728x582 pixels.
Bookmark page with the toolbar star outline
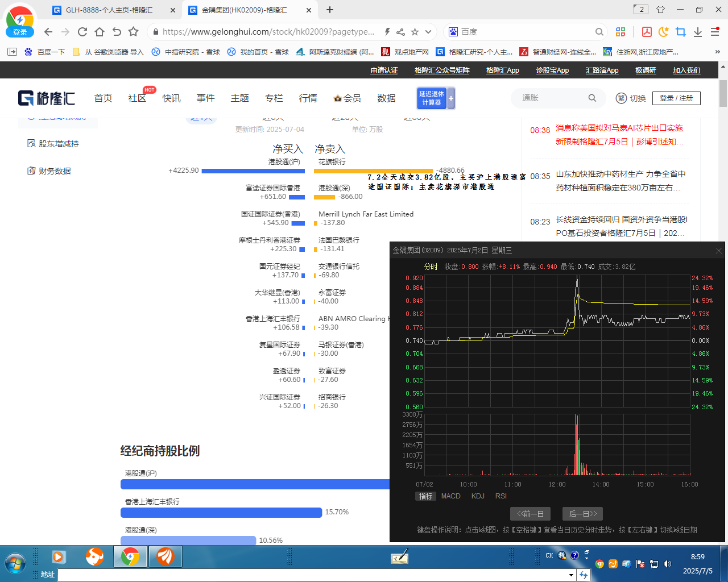(134, 32)
